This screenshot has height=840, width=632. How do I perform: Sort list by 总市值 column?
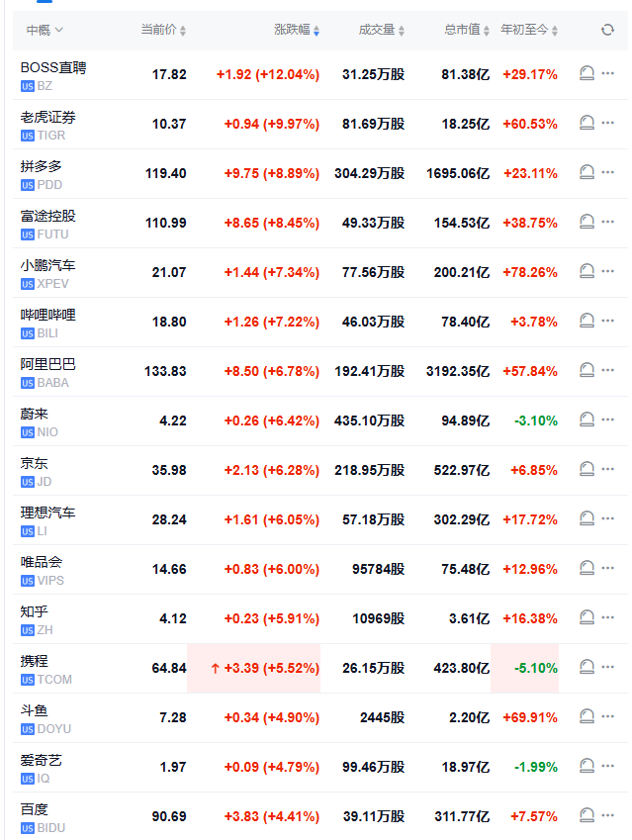(x=466, y=31)
